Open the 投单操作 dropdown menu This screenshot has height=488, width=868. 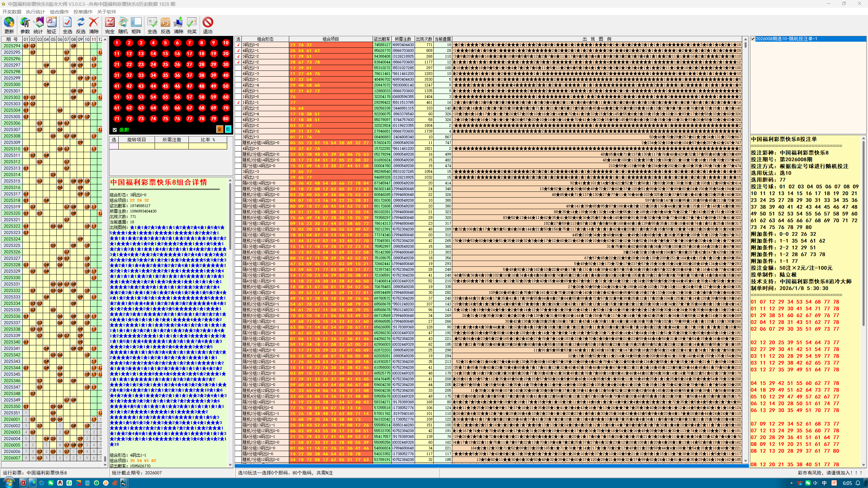click(83, 12)
